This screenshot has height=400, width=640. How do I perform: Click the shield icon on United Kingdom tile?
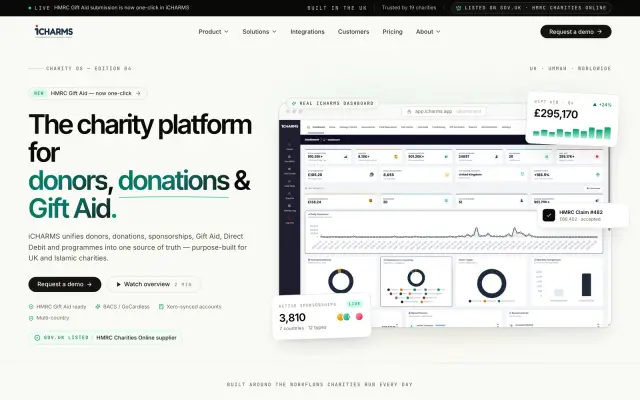point(522,174)
